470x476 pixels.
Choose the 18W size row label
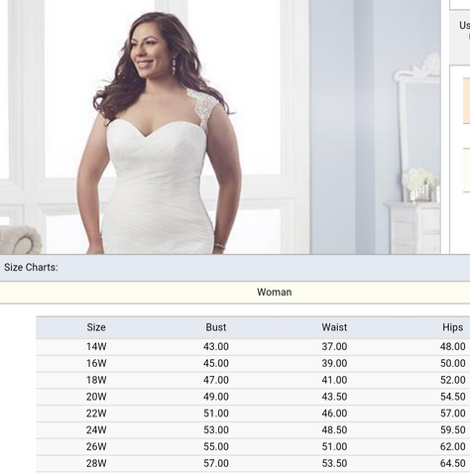(x=96, y=380)
